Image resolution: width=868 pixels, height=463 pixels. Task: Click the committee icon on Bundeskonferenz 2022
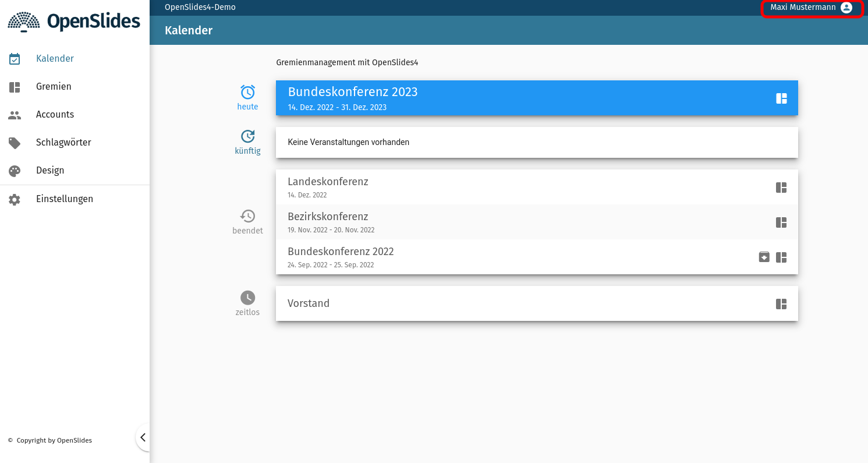[781, 257]
